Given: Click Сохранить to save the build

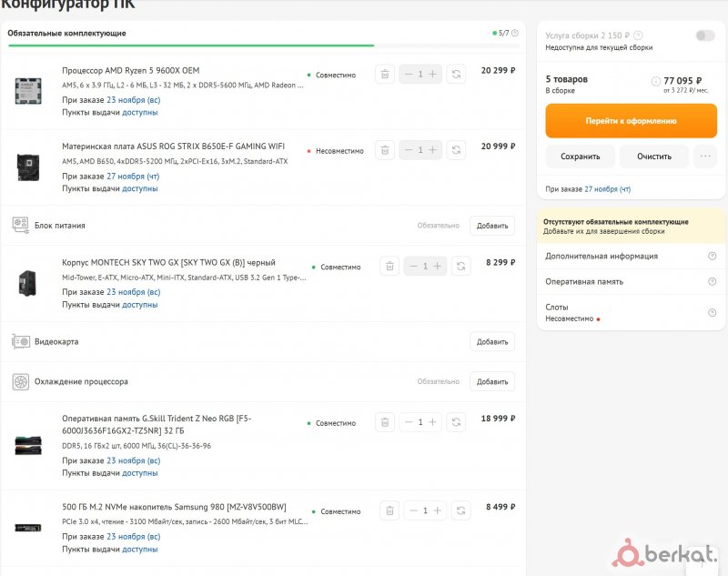Looking at the screenshot, I should pos(580,157).
